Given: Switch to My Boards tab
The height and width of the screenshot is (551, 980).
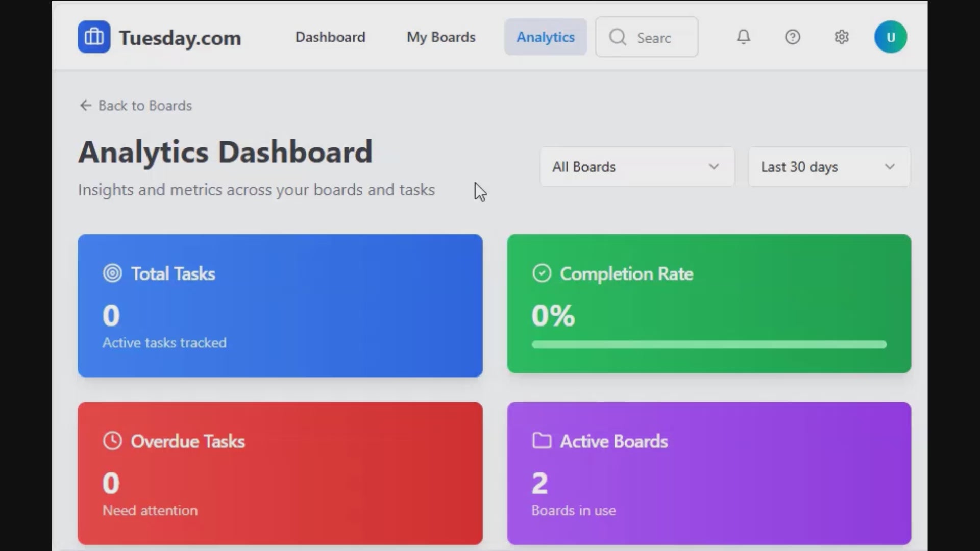Looking at the screenshot, I should [x=440, y=37].
